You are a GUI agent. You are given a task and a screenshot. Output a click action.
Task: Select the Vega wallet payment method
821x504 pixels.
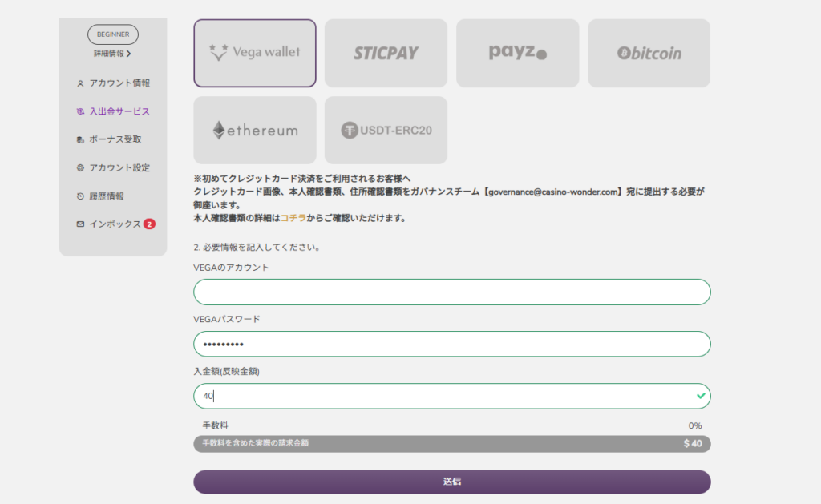(255, 54)
